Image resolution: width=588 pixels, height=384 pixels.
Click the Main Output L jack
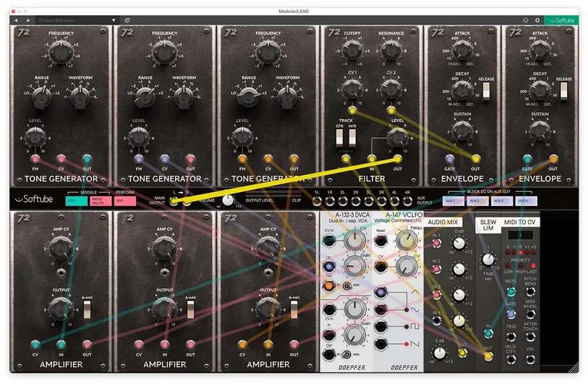(x=174, y=201)
